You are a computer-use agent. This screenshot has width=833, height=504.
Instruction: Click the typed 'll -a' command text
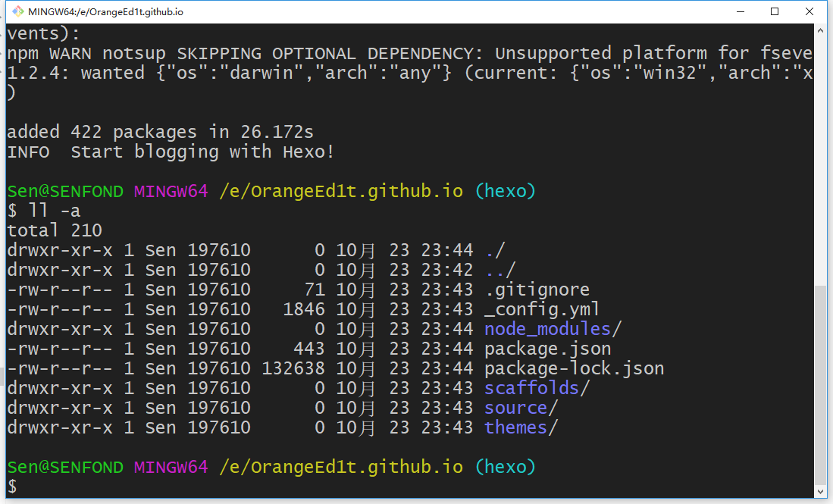(x=55, y=211)
